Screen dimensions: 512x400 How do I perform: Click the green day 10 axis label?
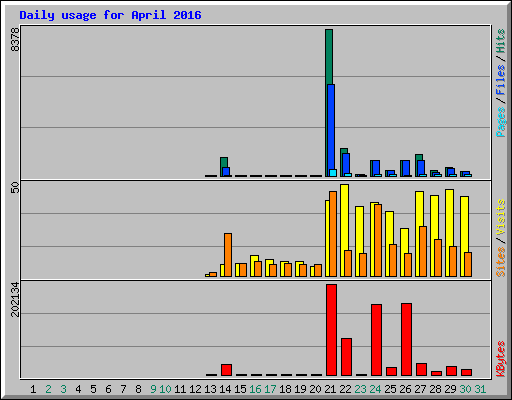[x=165, y=389]
